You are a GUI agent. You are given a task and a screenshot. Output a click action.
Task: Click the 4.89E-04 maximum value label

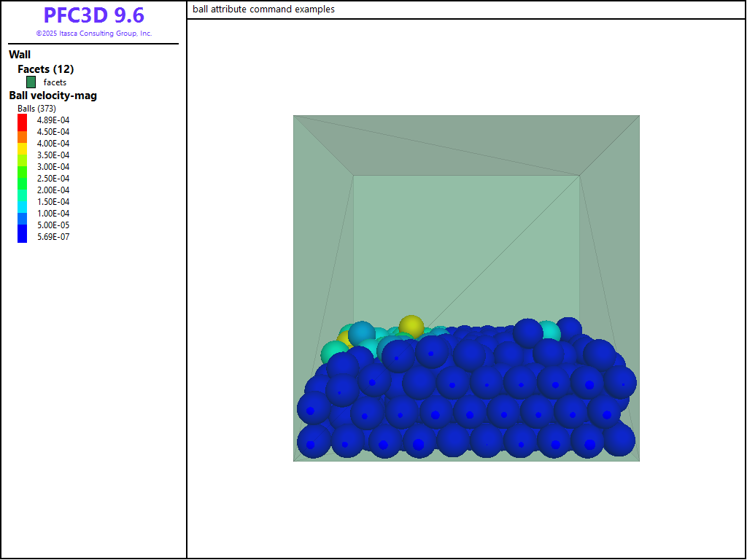click(53, 120)
